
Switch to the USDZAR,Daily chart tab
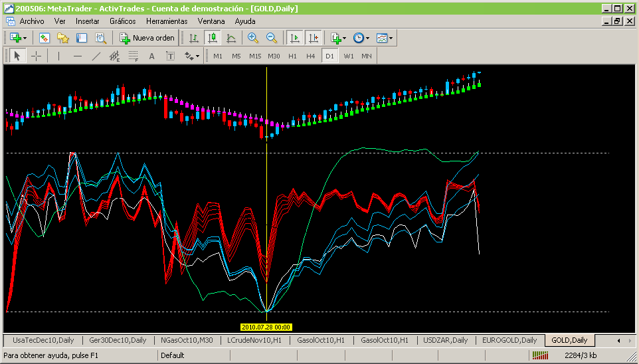tap(446, 340)
